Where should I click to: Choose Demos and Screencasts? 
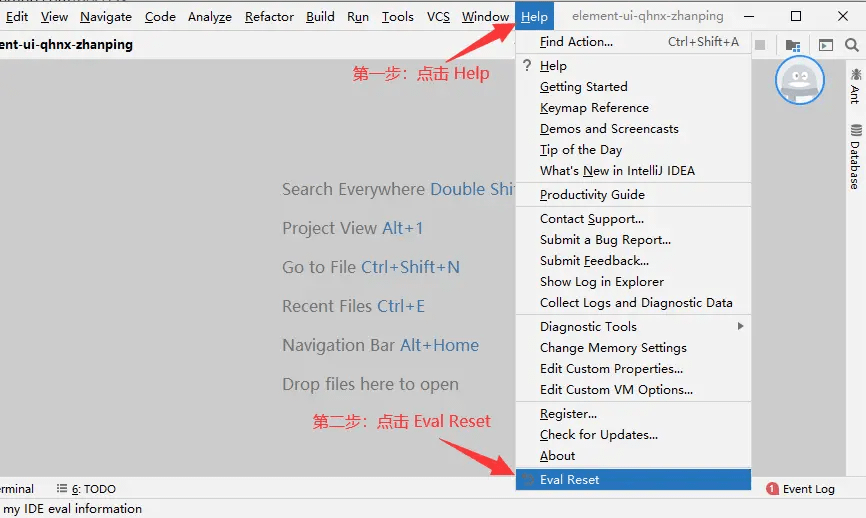pos(633,129)
